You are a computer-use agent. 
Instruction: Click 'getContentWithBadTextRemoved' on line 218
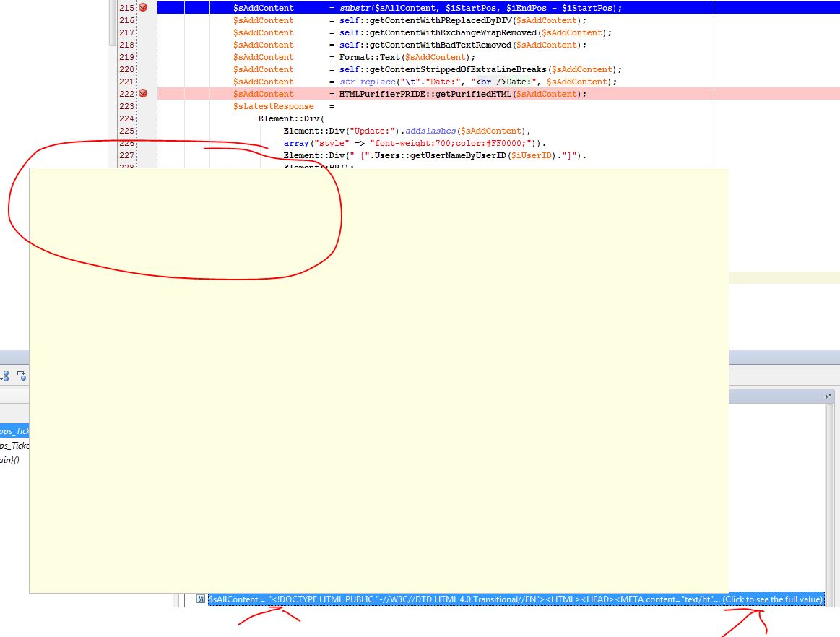click(441, 45)
